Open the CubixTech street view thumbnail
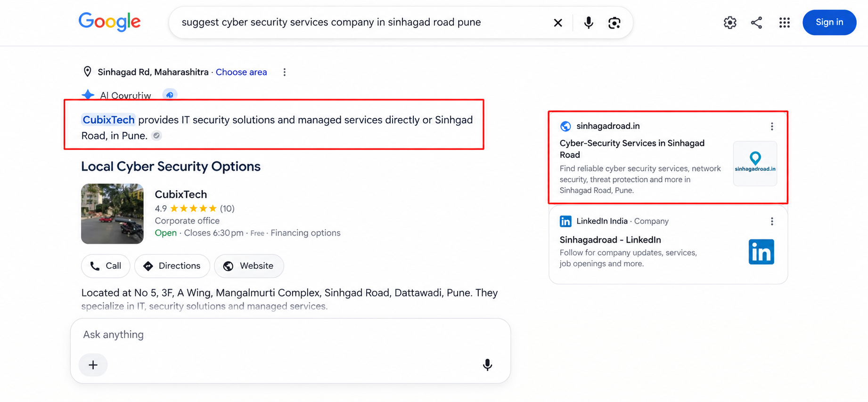The image size is (868, 402). coord(112,214)
